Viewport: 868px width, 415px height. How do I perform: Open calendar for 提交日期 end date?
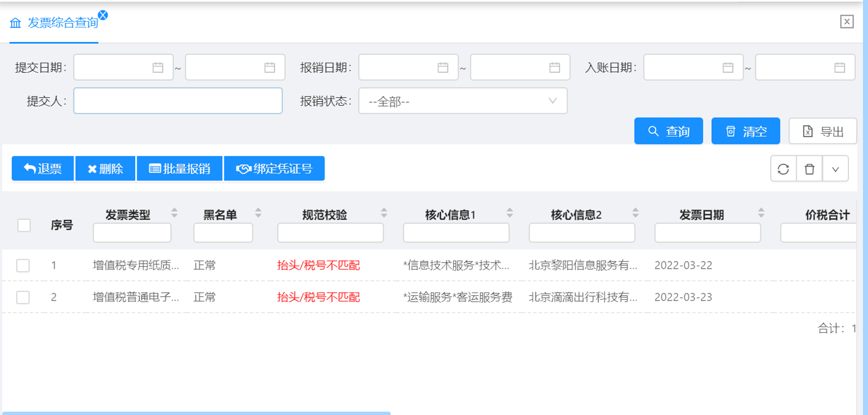click(270, 68)
